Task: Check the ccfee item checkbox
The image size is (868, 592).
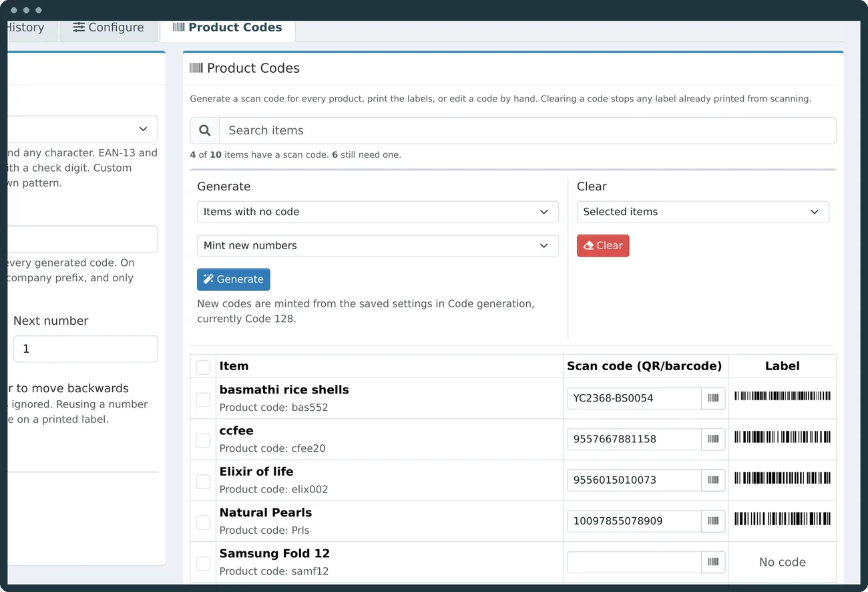Action: [203, 440]
